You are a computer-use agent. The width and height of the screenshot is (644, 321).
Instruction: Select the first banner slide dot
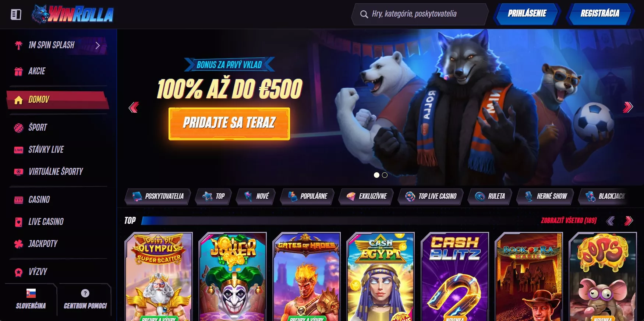pyautogui.click(x=376, y=175)
